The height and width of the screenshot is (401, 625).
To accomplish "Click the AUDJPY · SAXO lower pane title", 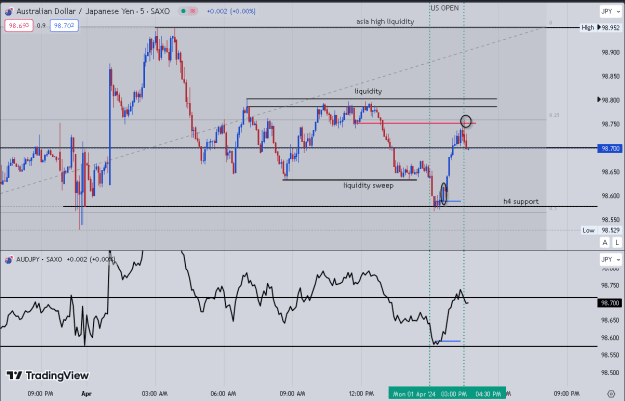I will (39, 259).
